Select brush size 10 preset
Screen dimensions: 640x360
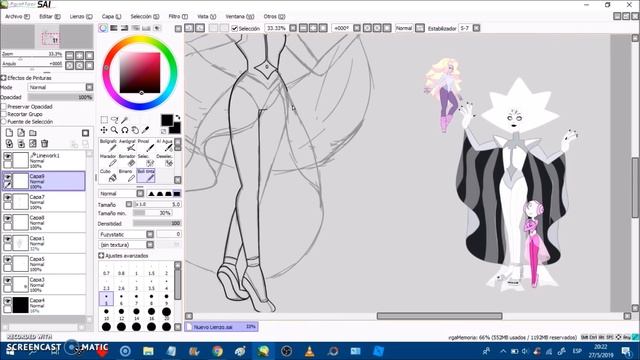click(x=106, y=314)
